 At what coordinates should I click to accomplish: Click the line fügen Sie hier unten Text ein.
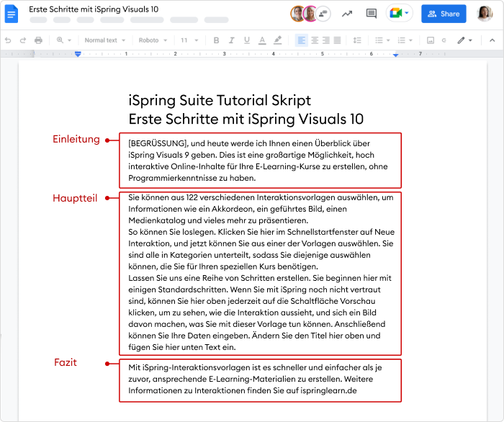[x=182, y=347]
